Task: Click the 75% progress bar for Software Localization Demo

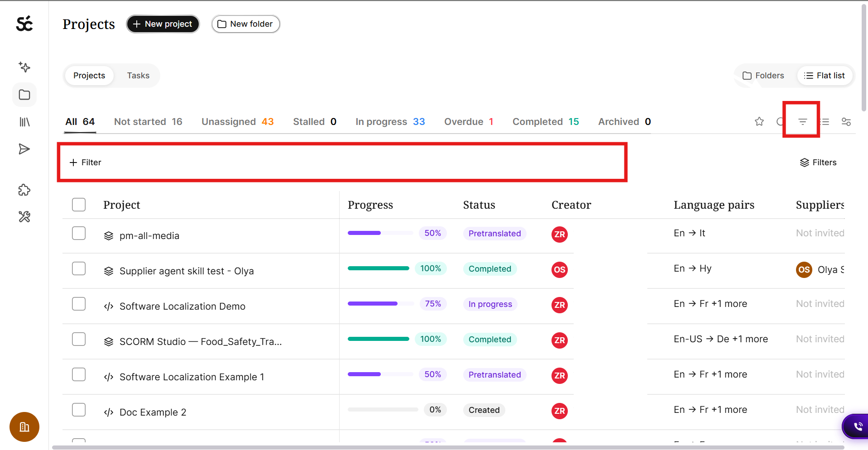Action: point(380,304)
